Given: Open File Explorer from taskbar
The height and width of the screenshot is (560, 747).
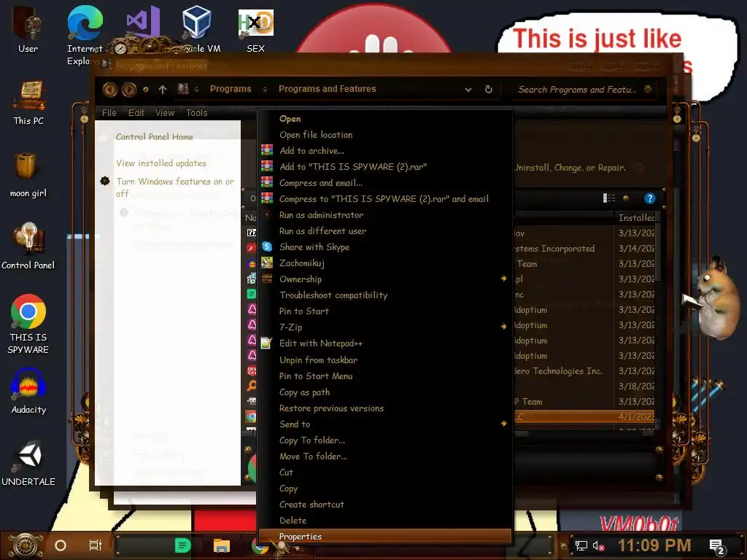Looking at the screenshot, I should 222,545.
